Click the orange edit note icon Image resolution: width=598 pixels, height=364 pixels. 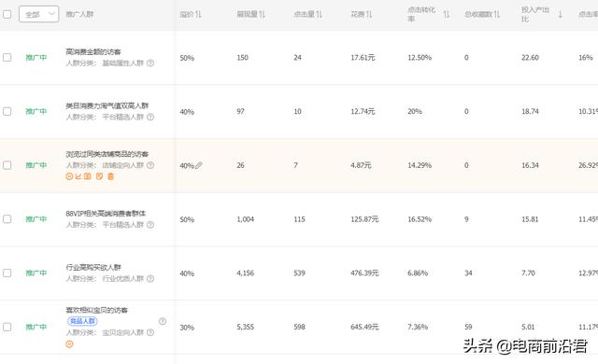point(100,176)
